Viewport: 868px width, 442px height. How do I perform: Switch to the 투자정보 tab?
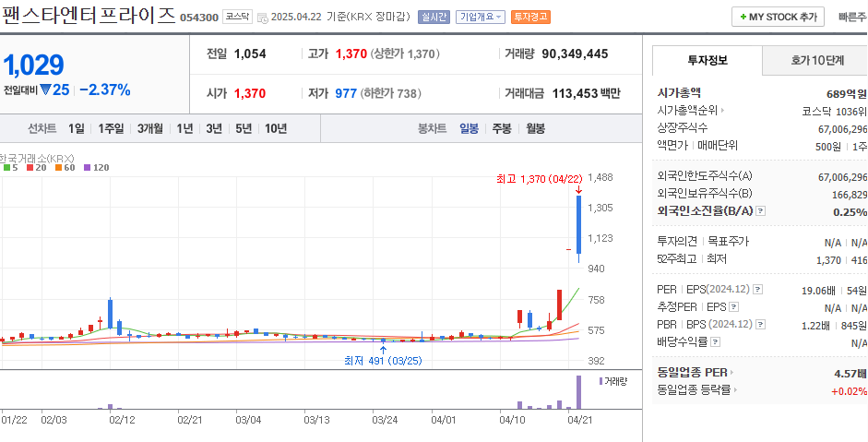(707, 60)
